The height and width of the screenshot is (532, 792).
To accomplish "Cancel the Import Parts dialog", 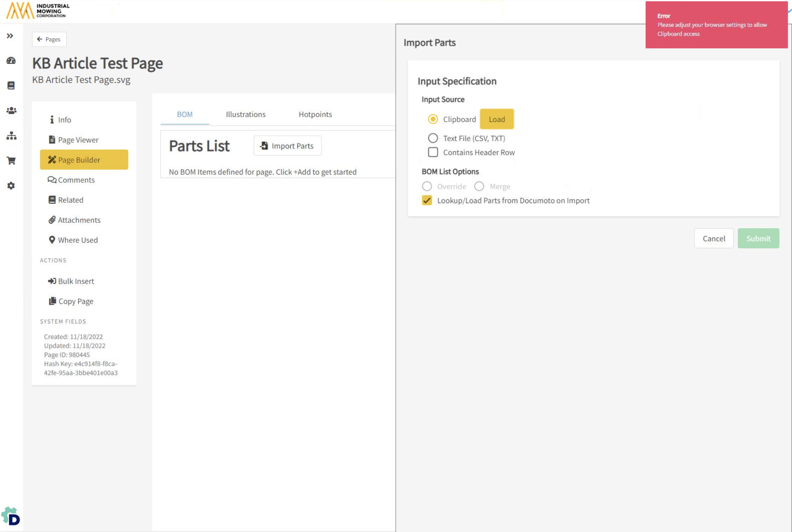I will 713,239.
